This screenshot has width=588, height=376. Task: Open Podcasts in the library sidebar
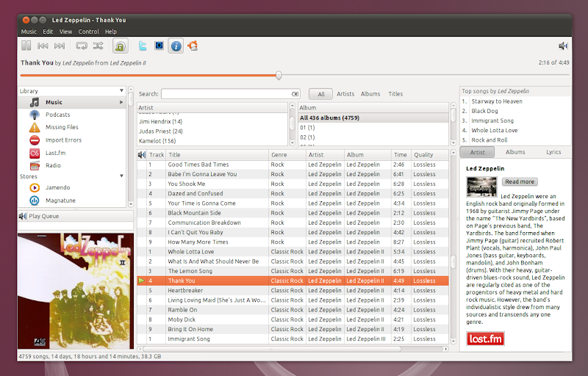tap(57, 115)
